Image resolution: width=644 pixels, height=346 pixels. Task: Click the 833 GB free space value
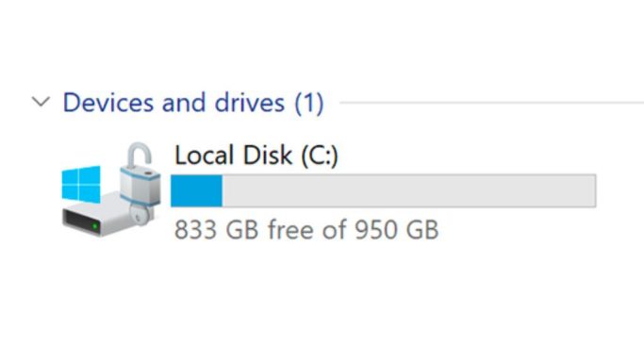(217, 229)
